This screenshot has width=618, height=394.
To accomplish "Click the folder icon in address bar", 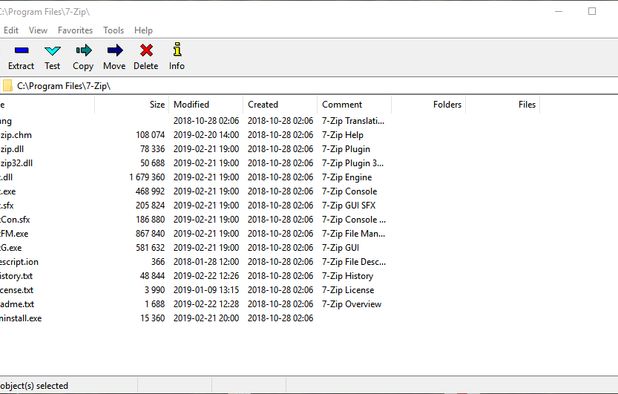I will tap(7, 85).
